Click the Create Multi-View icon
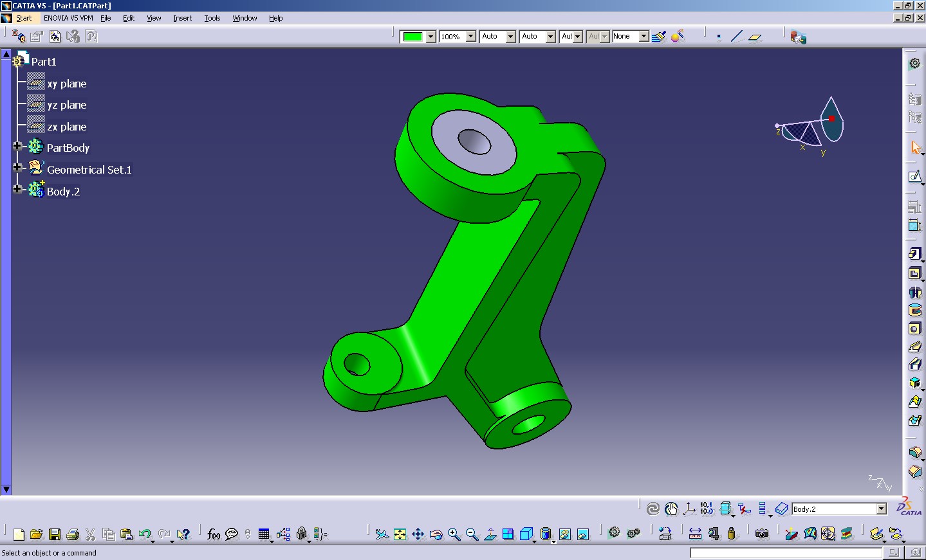Screen dimensions: 926x560 [x=508, y=534]
